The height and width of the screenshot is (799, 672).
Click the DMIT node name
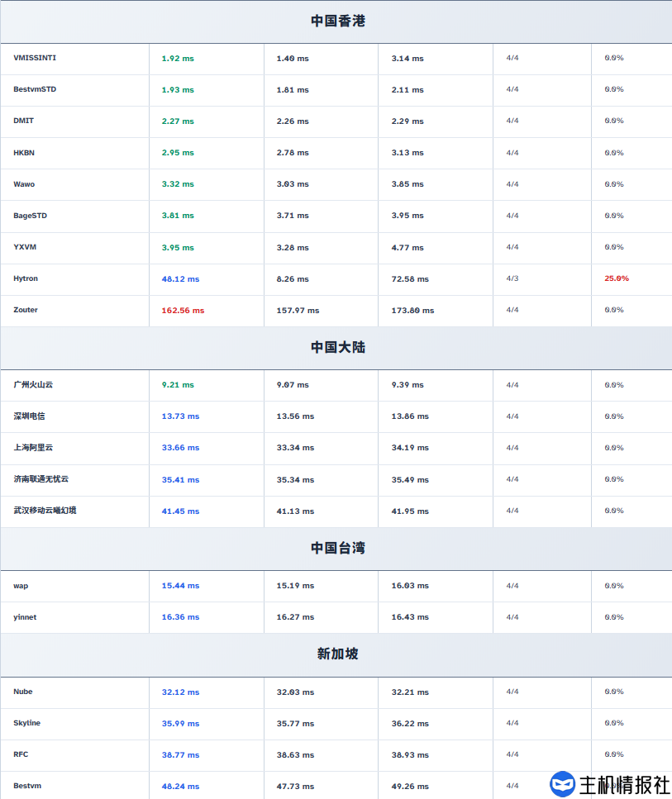pyautogui.click(x=24, y=121)
